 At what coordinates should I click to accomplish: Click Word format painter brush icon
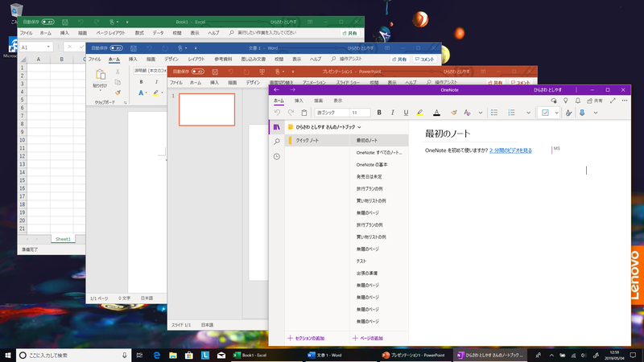click(x=118, y=93)
